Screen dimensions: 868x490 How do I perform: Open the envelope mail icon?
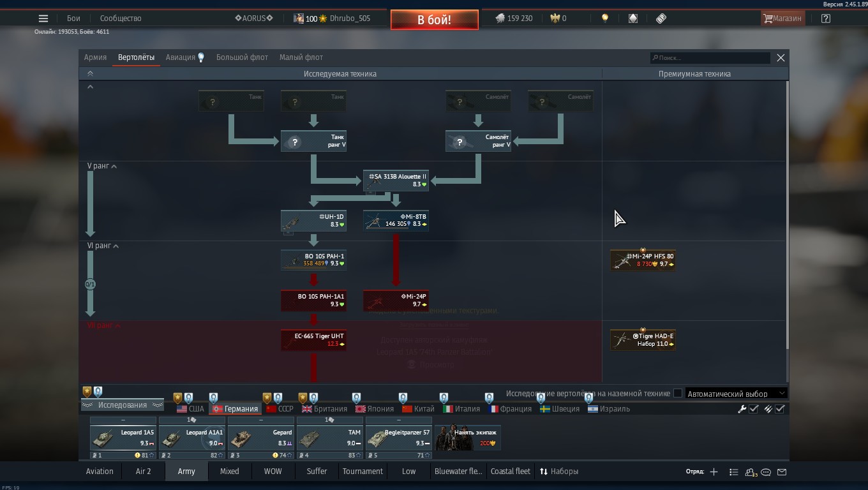pyautogui.click(x=782, y=472)
